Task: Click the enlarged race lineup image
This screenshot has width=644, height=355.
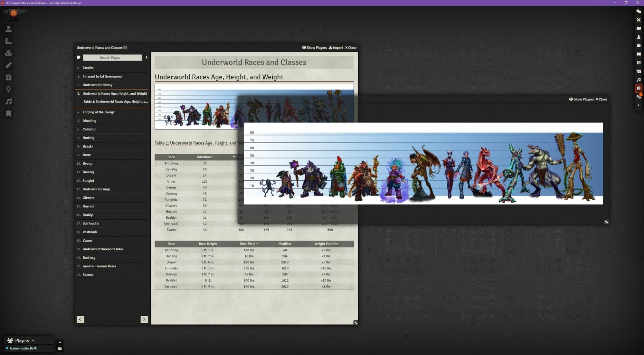Action: point(423,163)
